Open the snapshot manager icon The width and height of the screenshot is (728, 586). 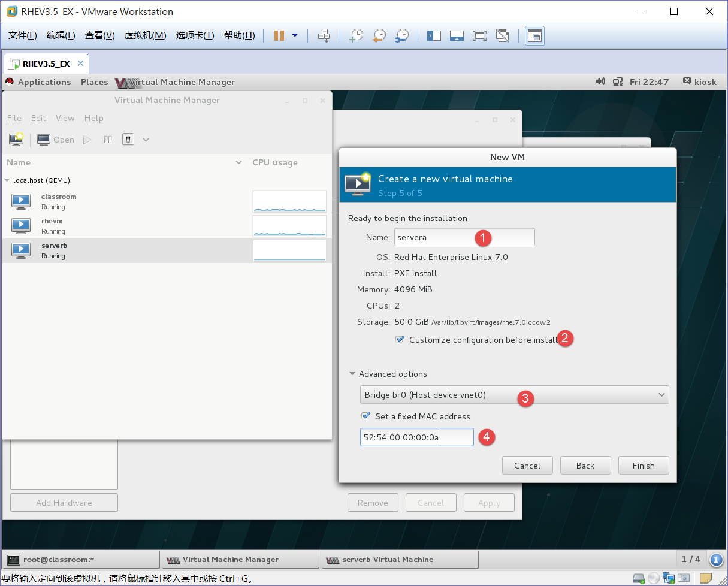click(402, 35)
